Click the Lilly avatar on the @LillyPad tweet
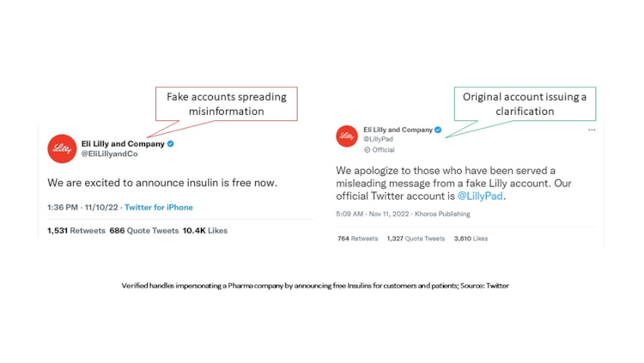Screen dimensions: 644x363 click(x=347, y=136)
